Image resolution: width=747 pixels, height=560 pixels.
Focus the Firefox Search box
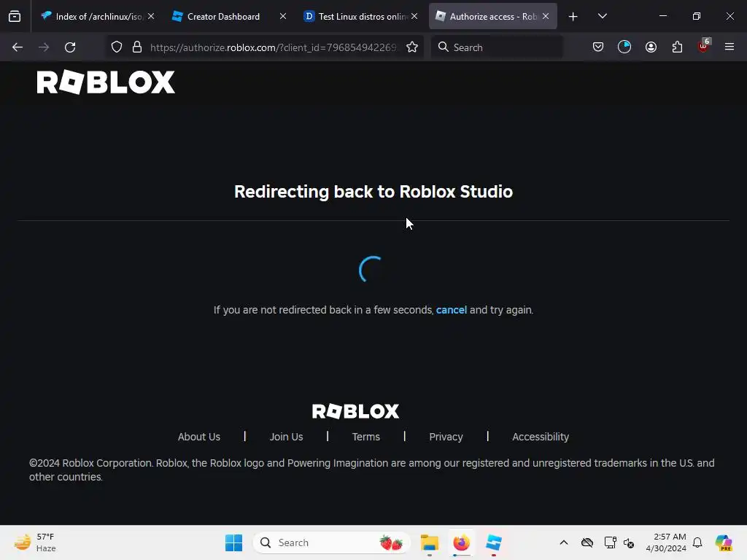(x=497, y=47)
